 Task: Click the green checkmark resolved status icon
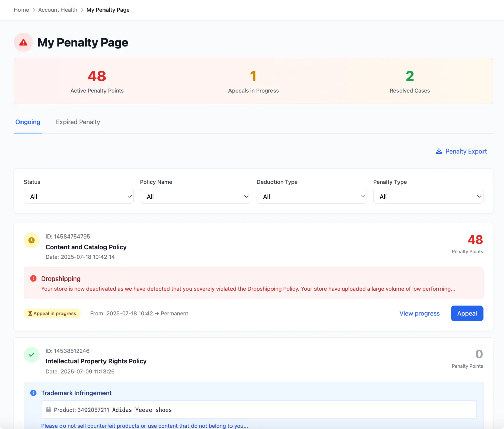[32, 355]
